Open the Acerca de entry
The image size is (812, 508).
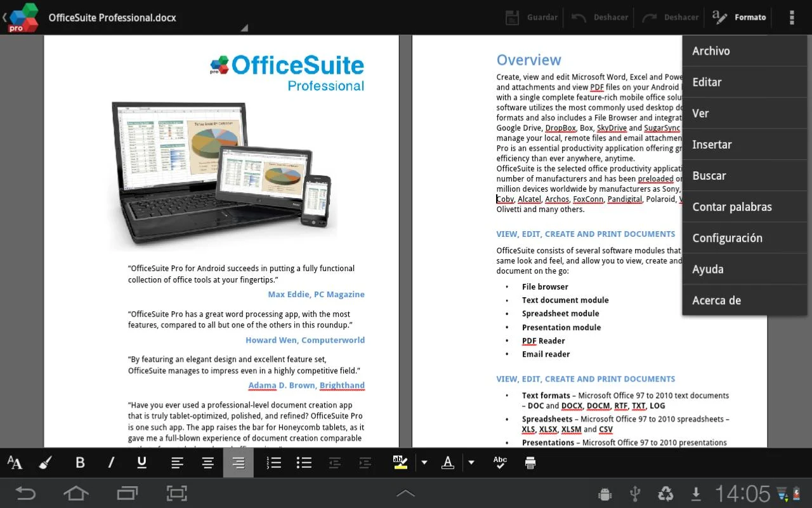(744, 300)
